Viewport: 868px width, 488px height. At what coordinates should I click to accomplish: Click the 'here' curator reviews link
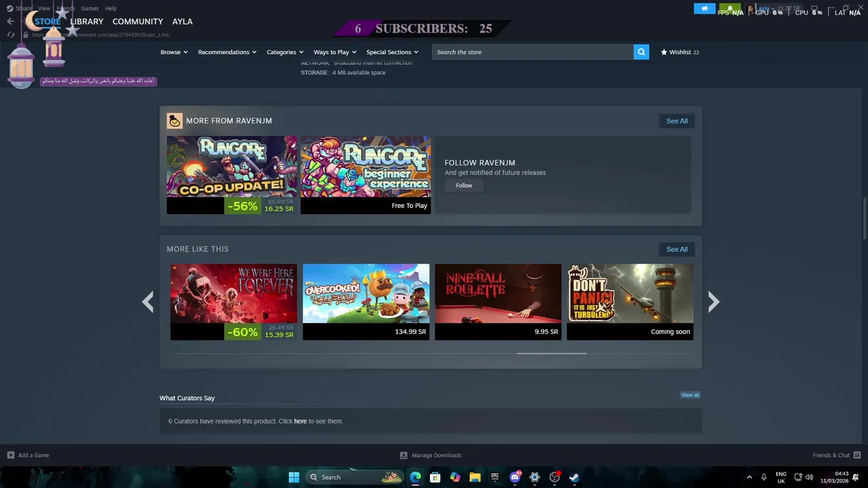tap(300, 421)
